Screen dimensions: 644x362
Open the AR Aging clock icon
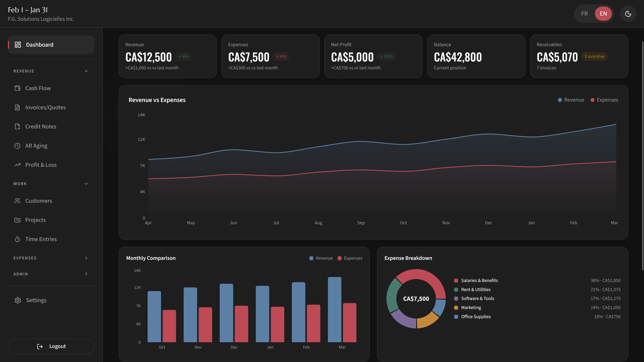click(17, 145)
